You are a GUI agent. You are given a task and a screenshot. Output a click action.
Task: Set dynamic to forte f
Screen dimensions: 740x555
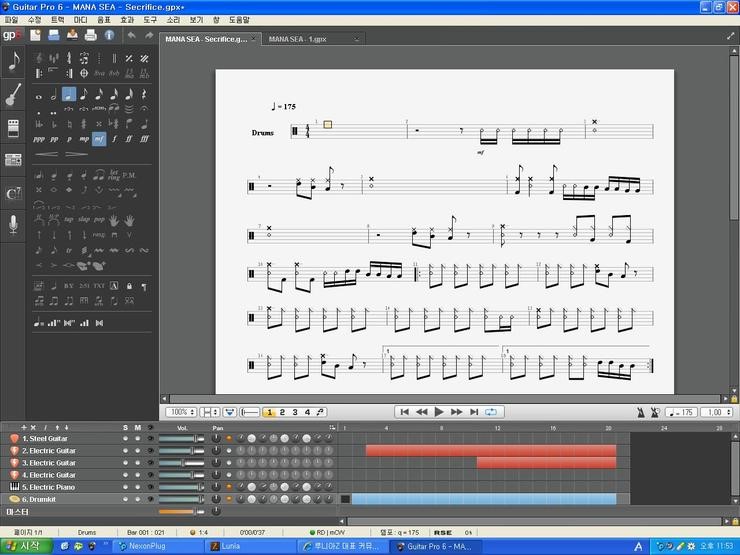pyautogui.click(x=114, y=139)
